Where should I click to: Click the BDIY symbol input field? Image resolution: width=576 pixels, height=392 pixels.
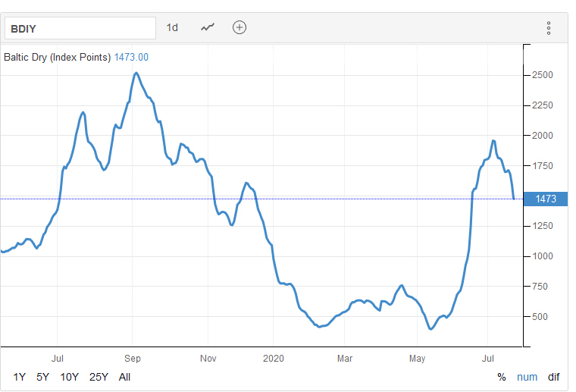[80, 28]
